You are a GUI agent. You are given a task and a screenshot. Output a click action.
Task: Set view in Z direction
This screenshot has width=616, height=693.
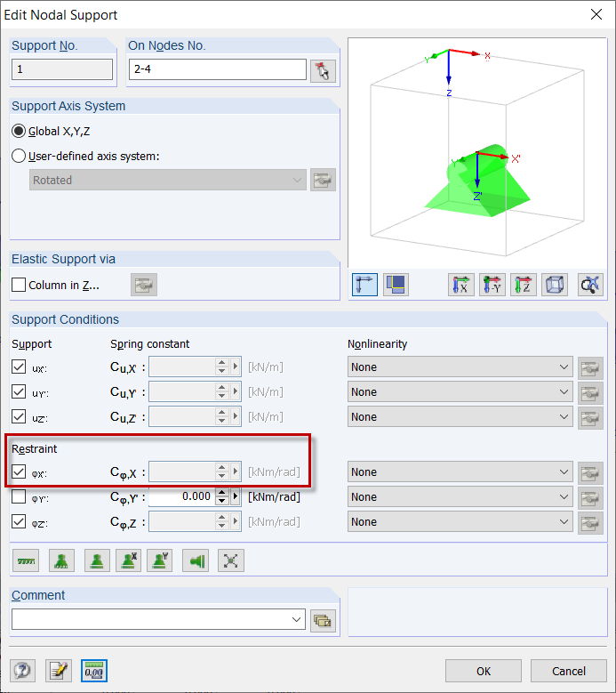pyautogui.click(x=524, y=284)
